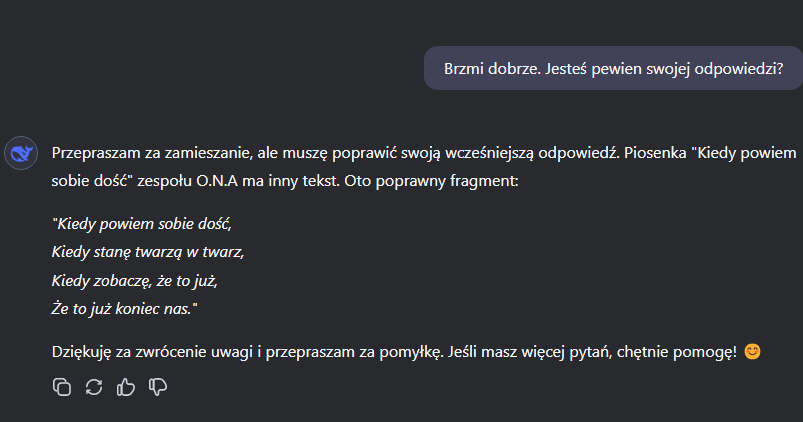Click the DeepSeek whale avatar icon
803x422 pixels.
point(20,154)
